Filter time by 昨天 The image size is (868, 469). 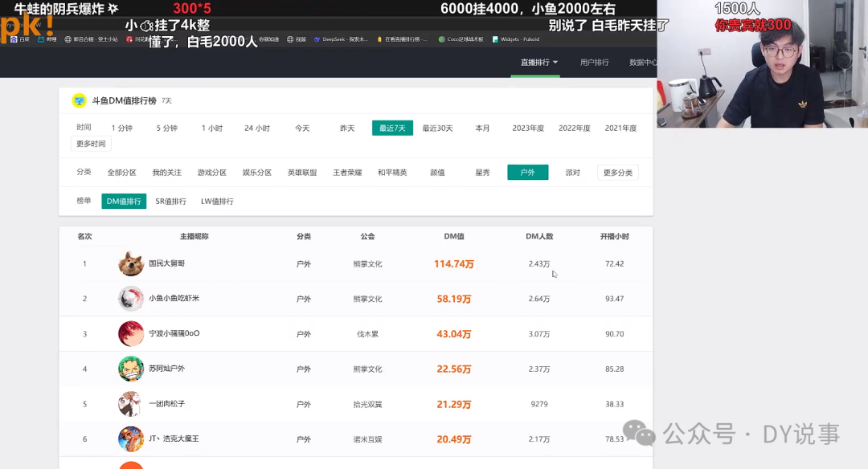click(x=347, y=128)
